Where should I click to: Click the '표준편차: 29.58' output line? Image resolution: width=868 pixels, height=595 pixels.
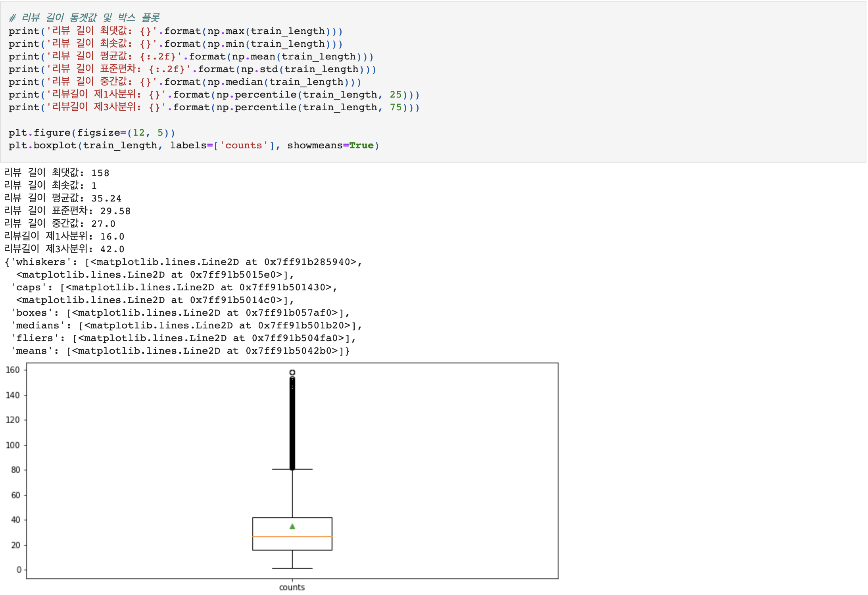point(67,211)
